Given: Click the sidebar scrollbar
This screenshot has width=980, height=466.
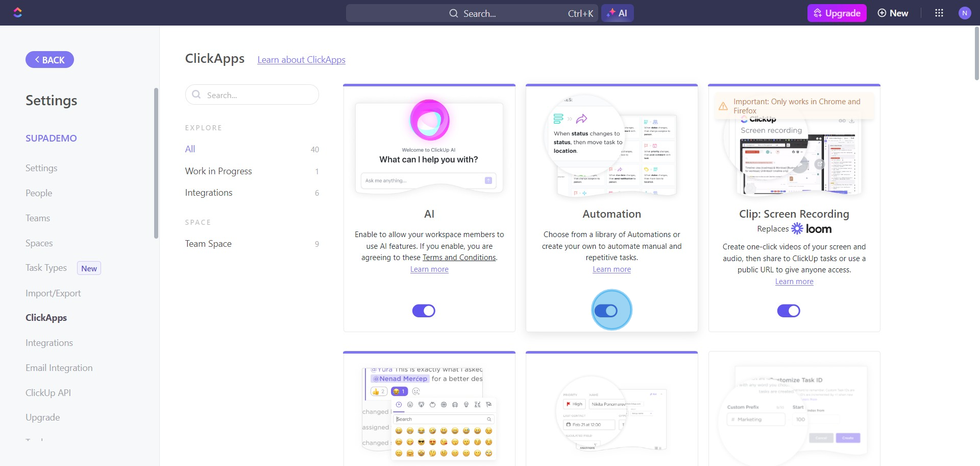Looking at the screenshot, I should 156,163.
